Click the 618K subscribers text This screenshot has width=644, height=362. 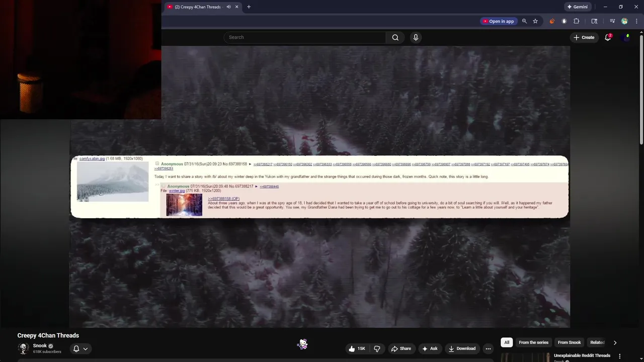pyautogui.click(x=47, y=352)
